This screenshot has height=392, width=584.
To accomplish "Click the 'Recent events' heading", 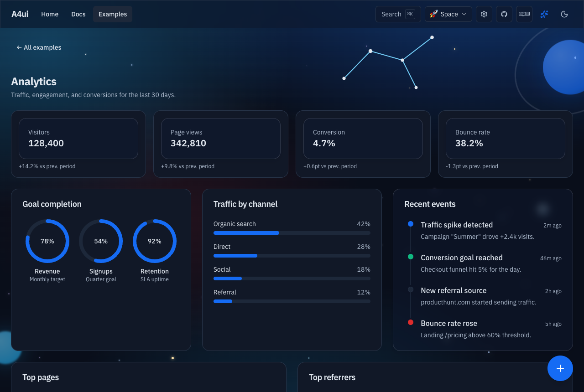I will [x=430, y=204].
